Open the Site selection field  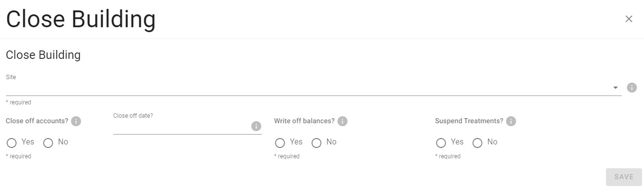click(x=314, y=88)
